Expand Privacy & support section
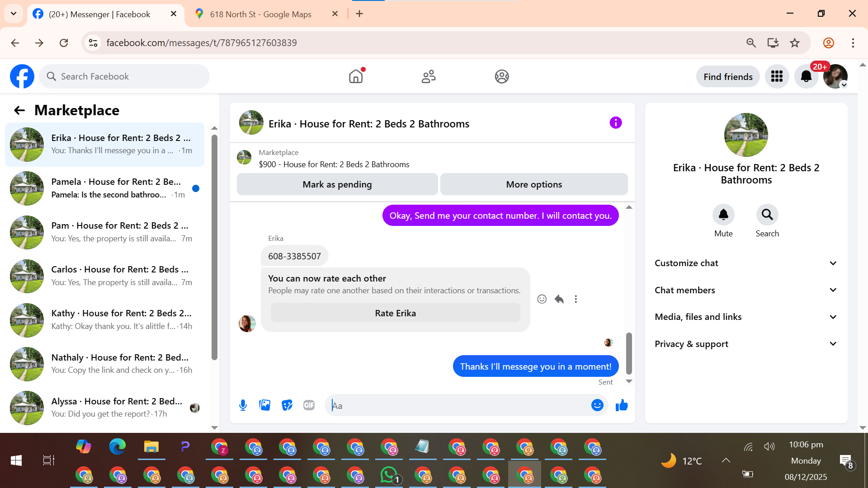 point(746,344)
